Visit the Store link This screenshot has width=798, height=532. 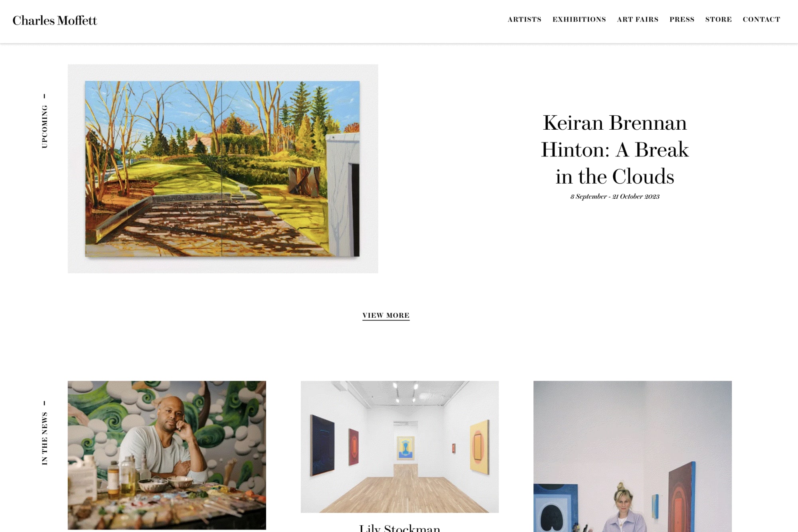point(718,19)
